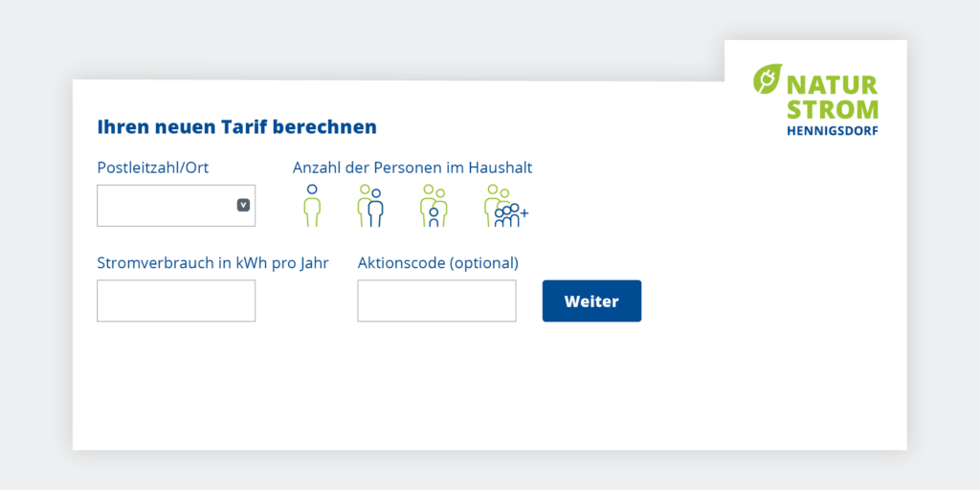Click the small plus sign beside family icon
The image size is (980, 490).
point(524,212)
